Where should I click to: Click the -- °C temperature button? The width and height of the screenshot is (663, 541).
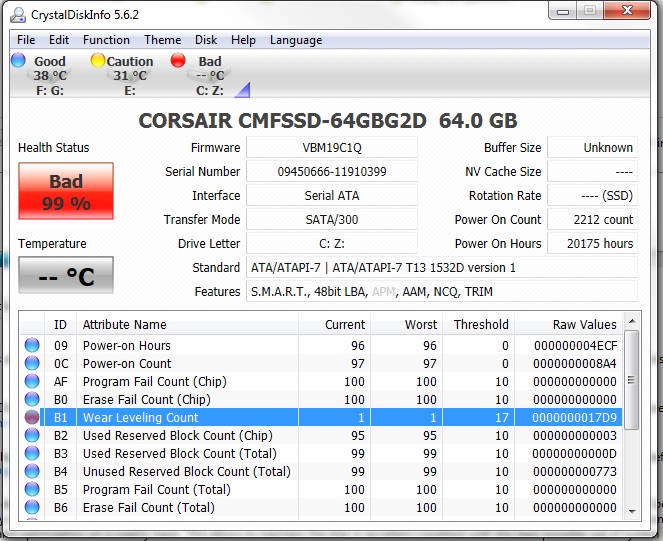pyautogui.click(x=66, y=275)
